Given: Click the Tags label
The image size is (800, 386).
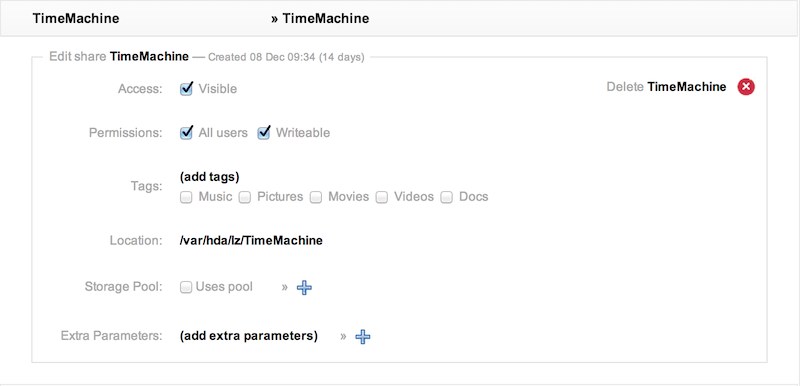Looking at the screenshot, I should [x=146, y=187].
